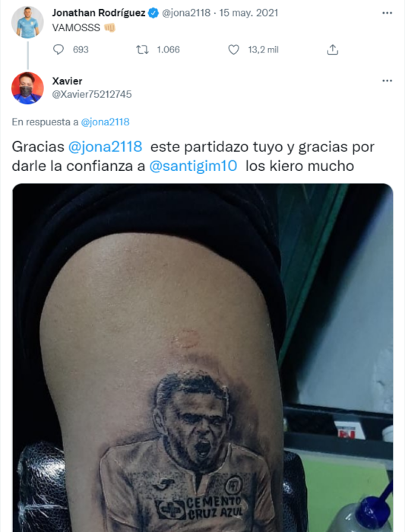
Task: Open the attached tattoo photo
Action: pos(203,358)
